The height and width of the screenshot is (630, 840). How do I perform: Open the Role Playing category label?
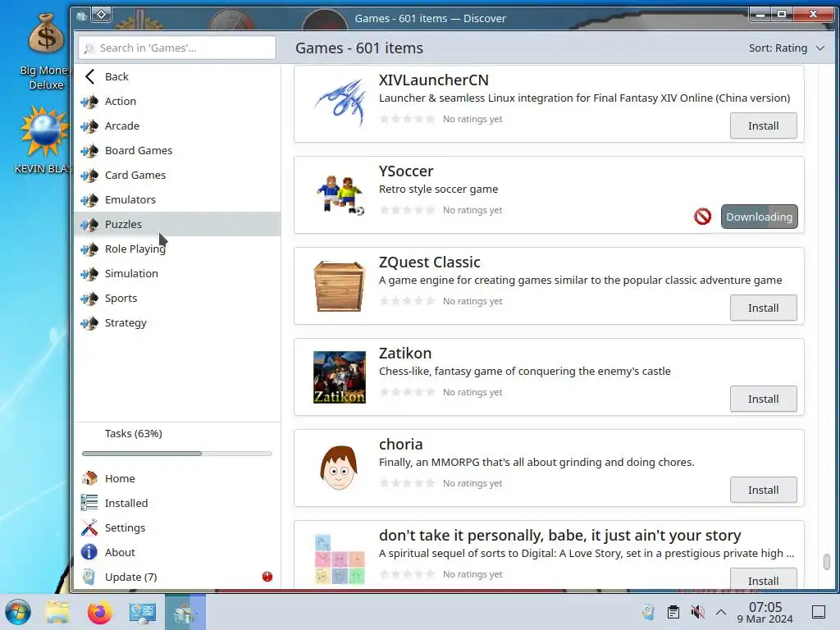135,249
